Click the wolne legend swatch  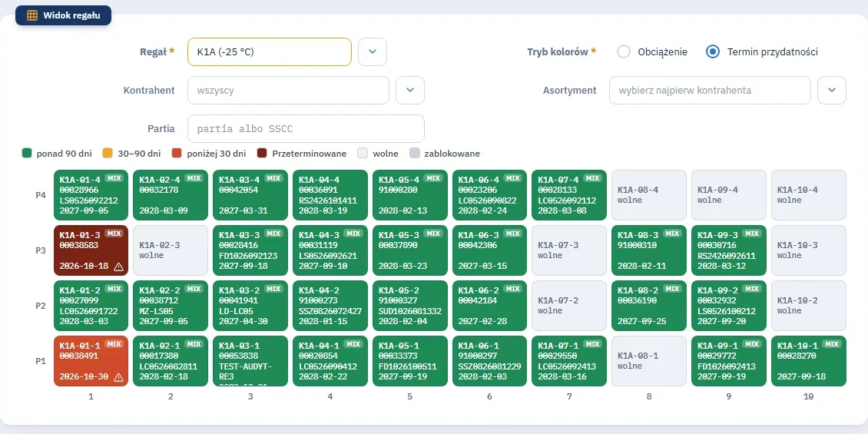pyautogui.click(x=363, y=154)
